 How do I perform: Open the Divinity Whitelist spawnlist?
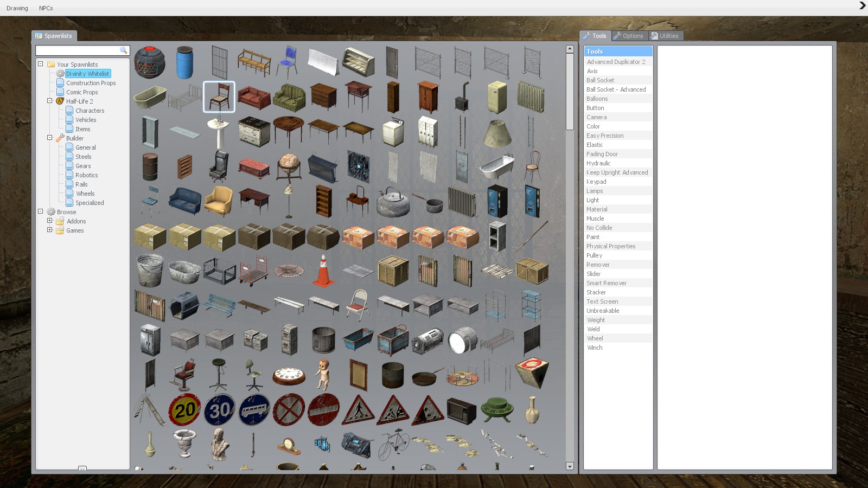[x=87, y=74]
